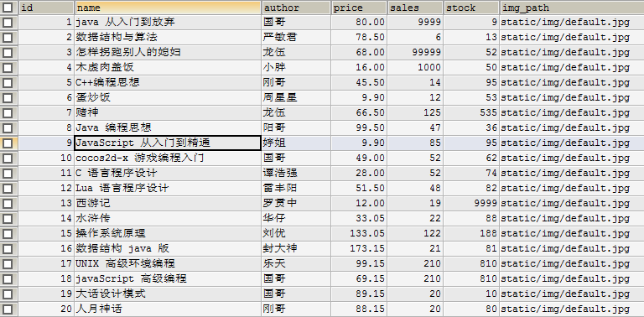Click the sales cell '99999'
The width and height of the screenshot is (644, 317).
point(415,53)
